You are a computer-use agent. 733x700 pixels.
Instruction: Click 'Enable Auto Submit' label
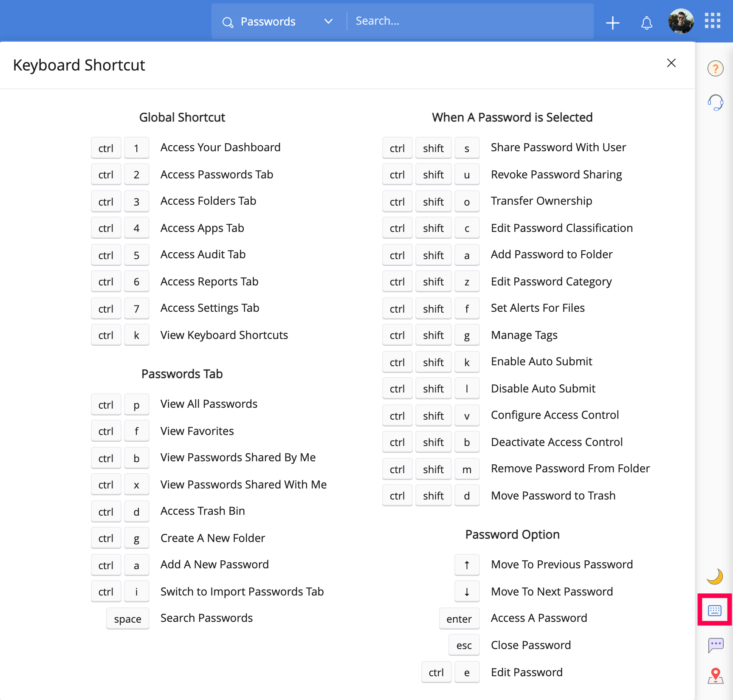541,361
